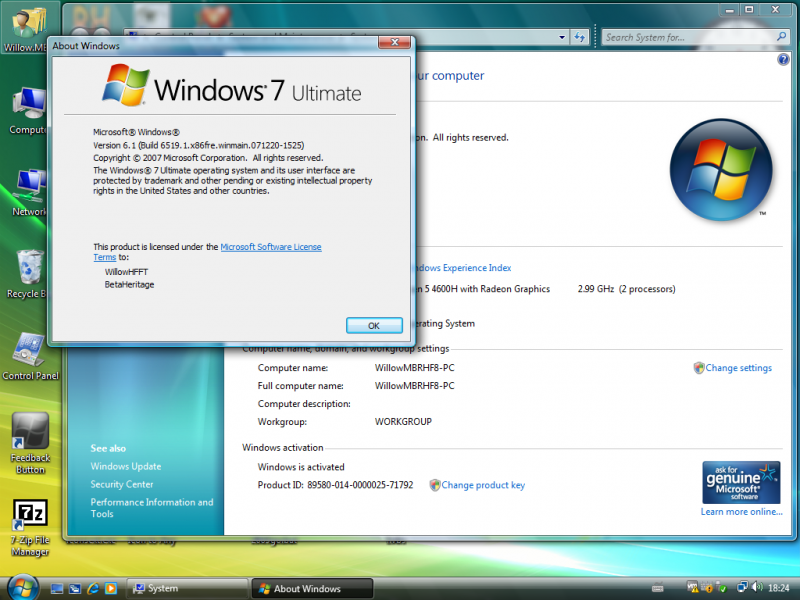The height and width of the screenshot is (600, 800).
Task: Minimize the System window
Action: pyautogui.click(x=730, y=9)
